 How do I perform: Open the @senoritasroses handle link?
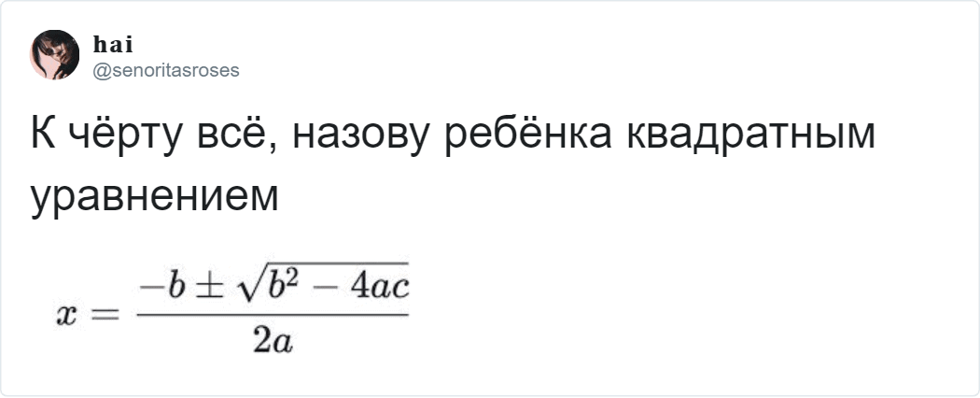click(166, 69)
